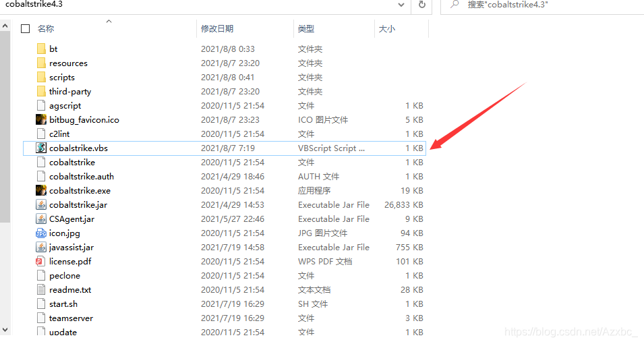Click the javassist.jar Java icon
The width and height of the screenshot is (644, 344).
pyautogui.click(x=41, y=247)
